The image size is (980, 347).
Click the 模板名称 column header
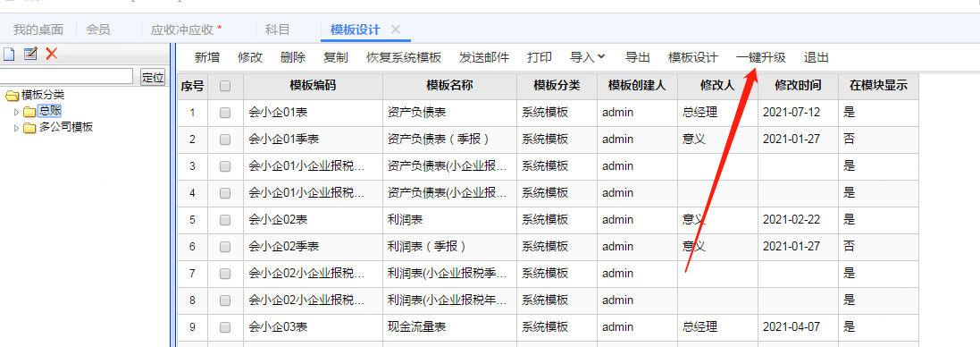point(450,86)
